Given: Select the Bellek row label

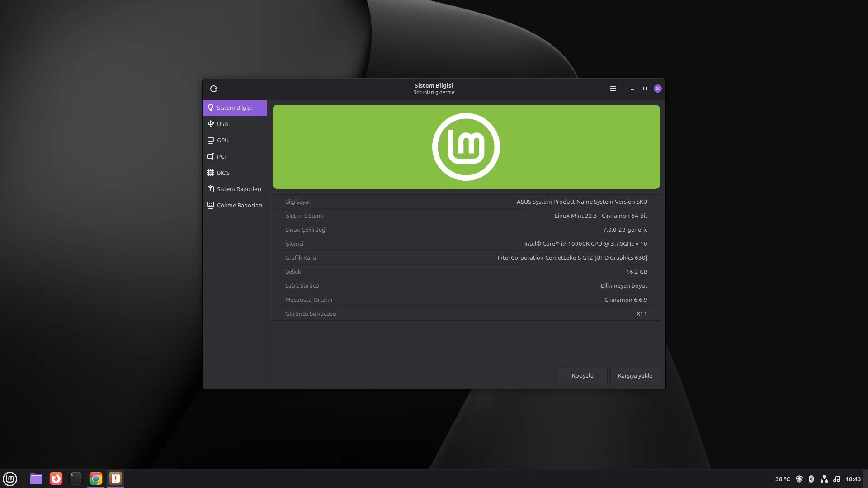Looking at the screenshot, I should [293, 272].
